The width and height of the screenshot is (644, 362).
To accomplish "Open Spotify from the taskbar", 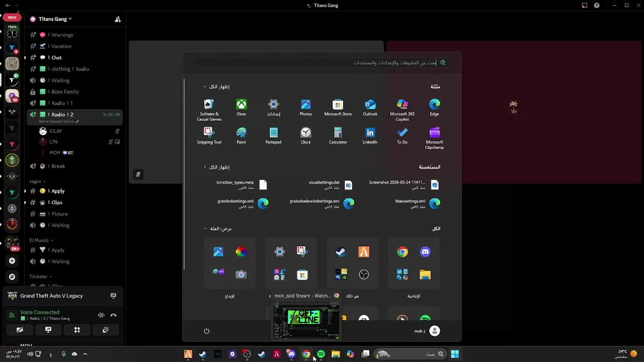I will (x=321, y=354).
